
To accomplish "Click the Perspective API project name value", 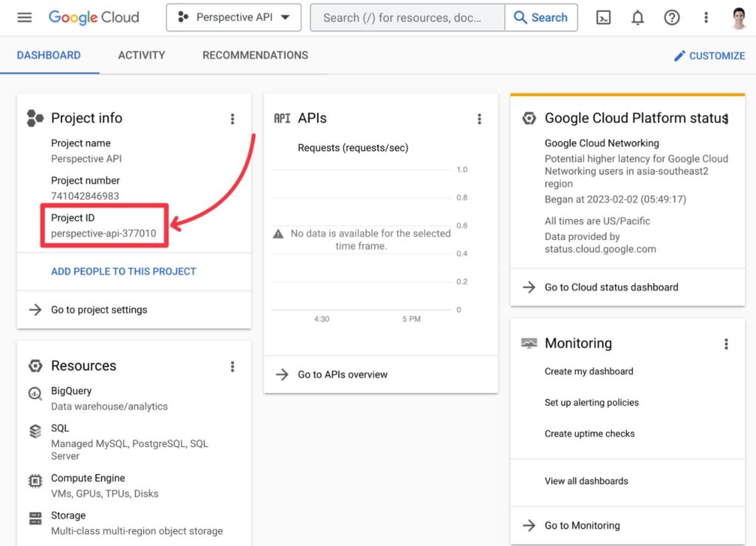I will click(86, 159).
